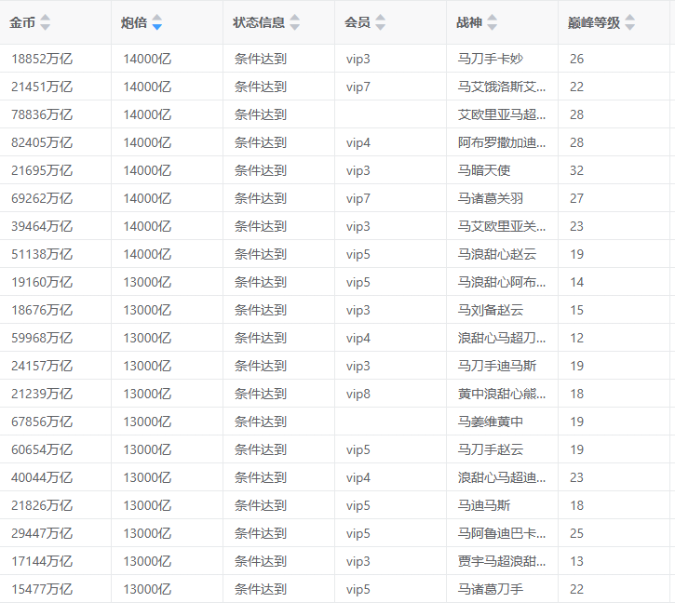
Task: Click 条件达到 status in 67856万亿 row
Action: pos(260,422)
